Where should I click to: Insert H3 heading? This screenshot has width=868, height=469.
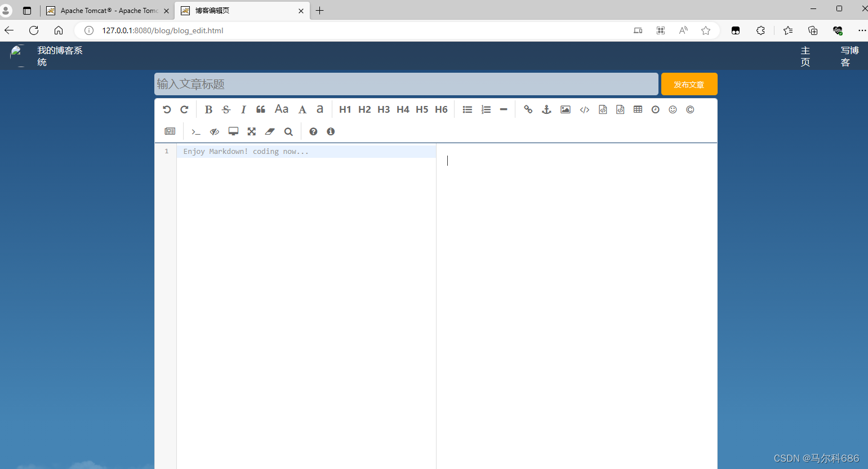click(x=384, y=109)
